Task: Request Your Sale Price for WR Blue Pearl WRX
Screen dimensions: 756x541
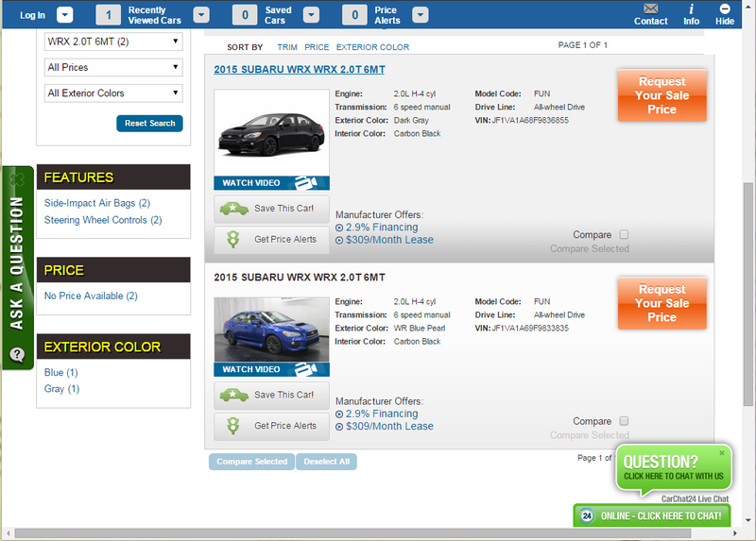Action: click(x=662, y=303)
